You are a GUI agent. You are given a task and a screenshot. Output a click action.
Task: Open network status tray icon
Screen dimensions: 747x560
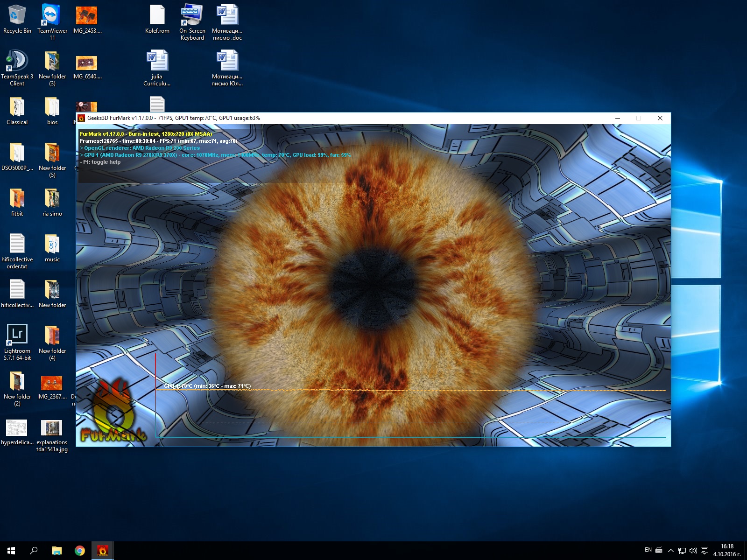click(x=682, y=551)
